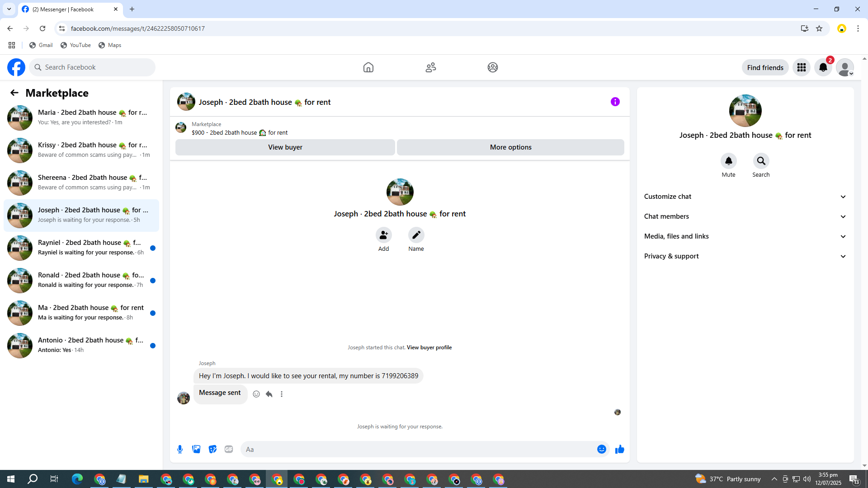Send a thumbs-up like

619,449
